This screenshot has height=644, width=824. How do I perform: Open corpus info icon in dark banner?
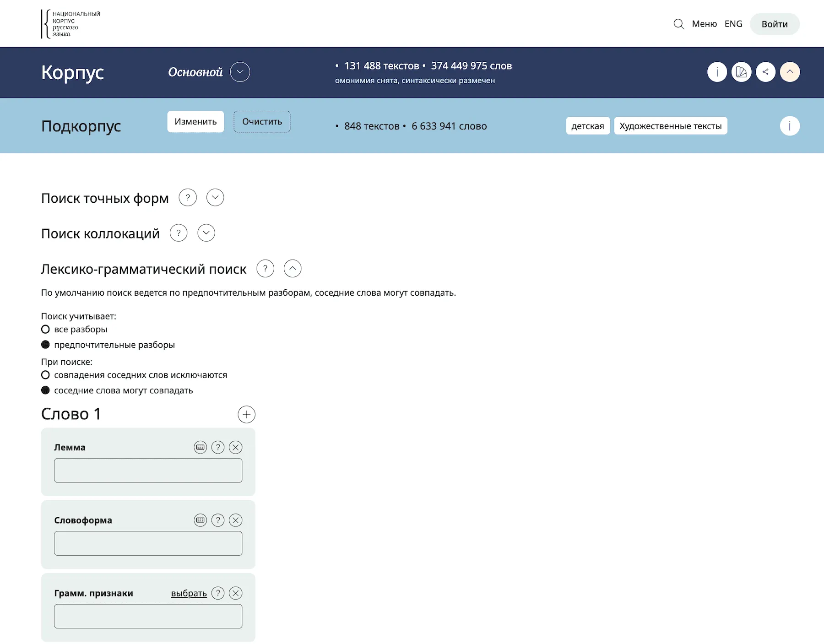pyautogui.click(x=717, y=72)
